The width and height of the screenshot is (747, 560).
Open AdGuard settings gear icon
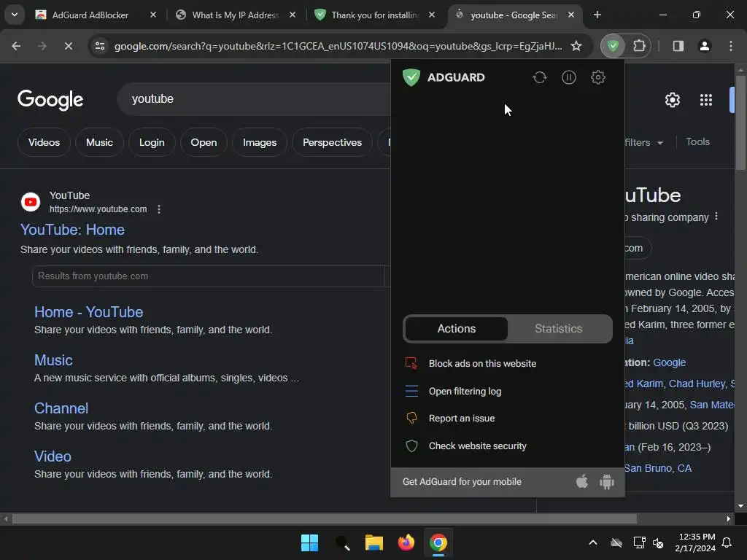pyautogui.click(x=598, y=77)
